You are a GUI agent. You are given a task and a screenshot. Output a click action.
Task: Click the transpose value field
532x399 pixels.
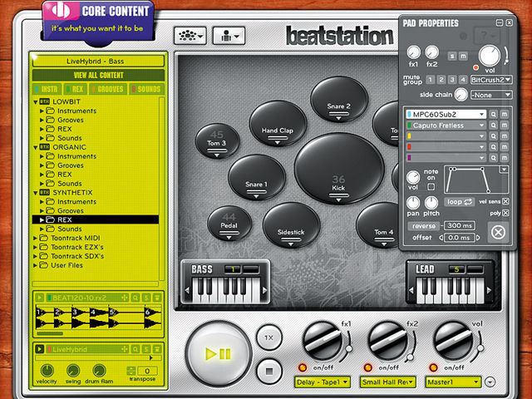tap(147, 371)
